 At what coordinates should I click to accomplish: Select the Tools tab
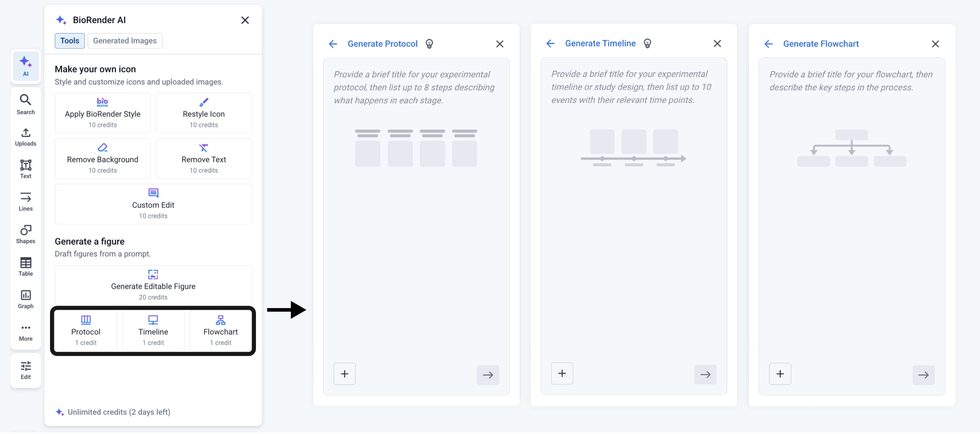70,41
